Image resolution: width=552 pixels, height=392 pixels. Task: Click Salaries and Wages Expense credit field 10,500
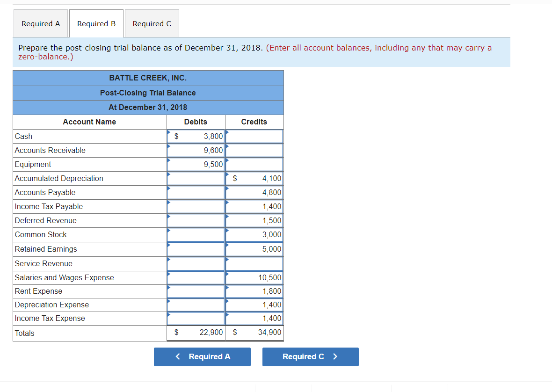[x=254, y=278]
